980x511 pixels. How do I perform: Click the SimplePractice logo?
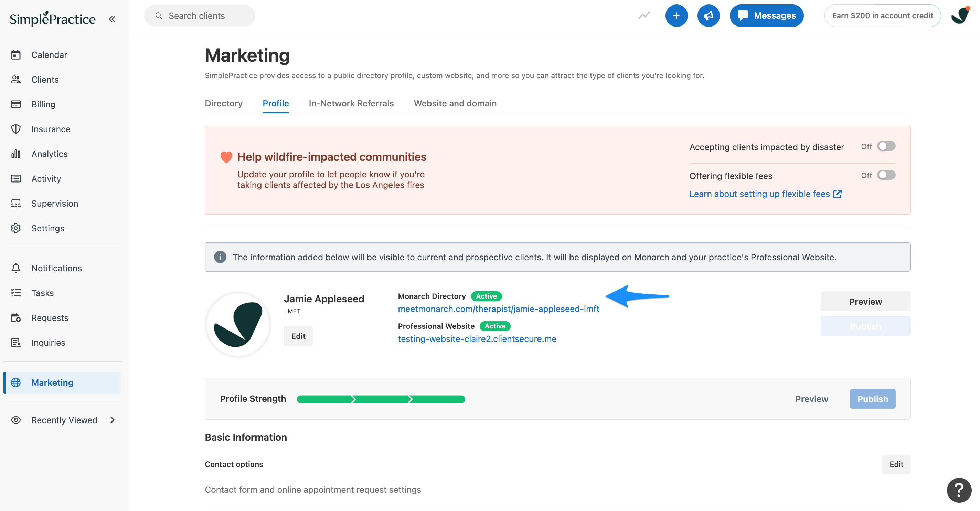coord(53,18)
